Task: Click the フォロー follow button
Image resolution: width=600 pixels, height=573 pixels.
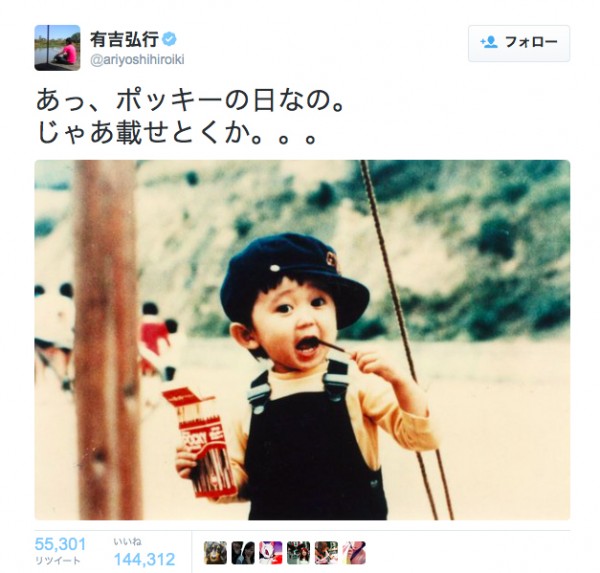Action: [x=519, y=43]
